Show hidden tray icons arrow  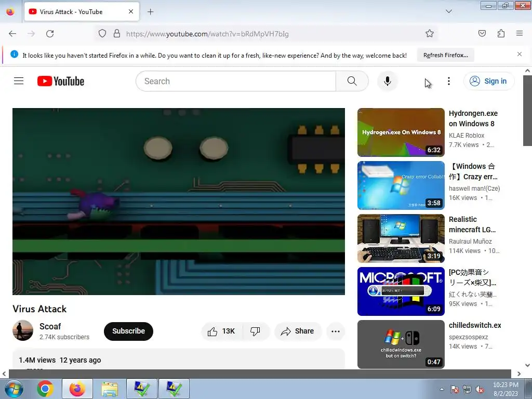(442, 389)
